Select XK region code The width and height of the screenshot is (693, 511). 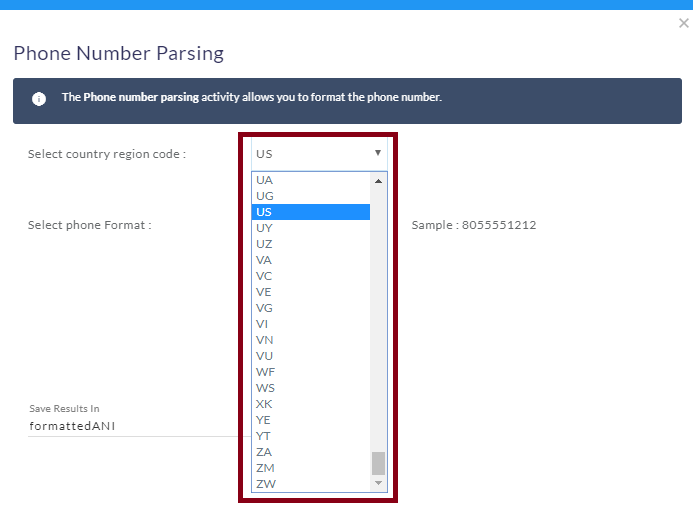311,404
